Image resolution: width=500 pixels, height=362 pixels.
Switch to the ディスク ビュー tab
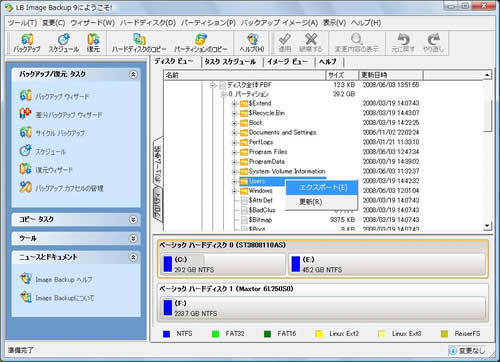point(174,61)
